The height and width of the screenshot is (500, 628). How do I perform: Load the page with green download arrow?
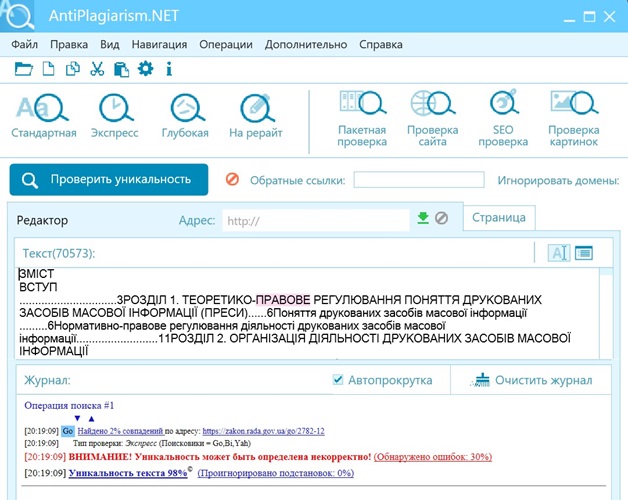(423, 218)
